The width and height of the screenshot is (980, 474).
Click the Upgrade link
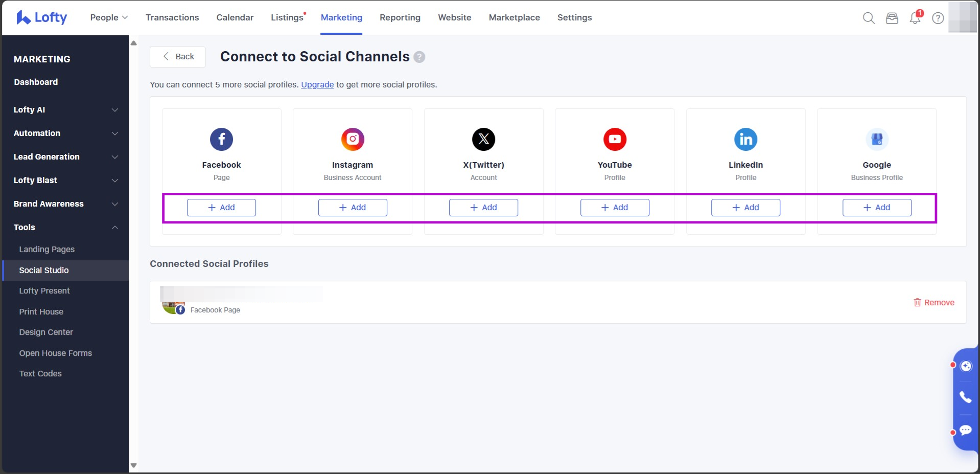(x=317, y=85)
